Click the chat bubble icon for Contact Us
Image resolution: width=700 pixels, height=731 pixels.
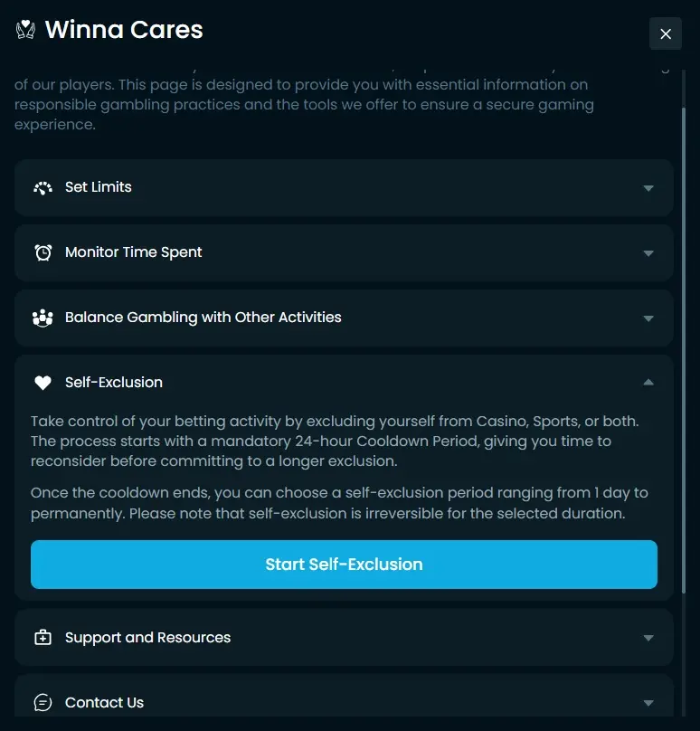pos(43,703)
